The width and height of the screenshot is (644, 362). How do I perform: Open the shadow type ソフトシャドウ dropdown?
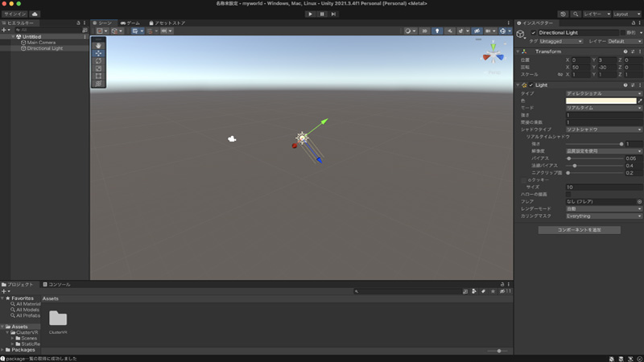point(603,130)
